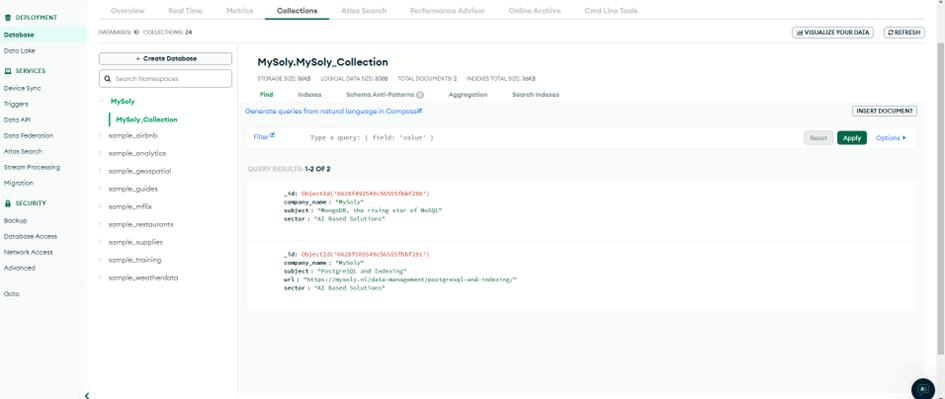The width and height of the screenshot is (945, 399).
Task: Open the Filter documentation link
Action: [264, 137]
